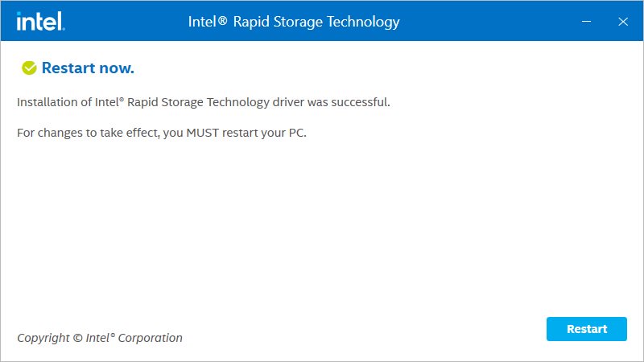The width and height of the screenshot is (644, 362).
Task: Close the Intel Rapid Storage installer
Action: tap(622, 22)
